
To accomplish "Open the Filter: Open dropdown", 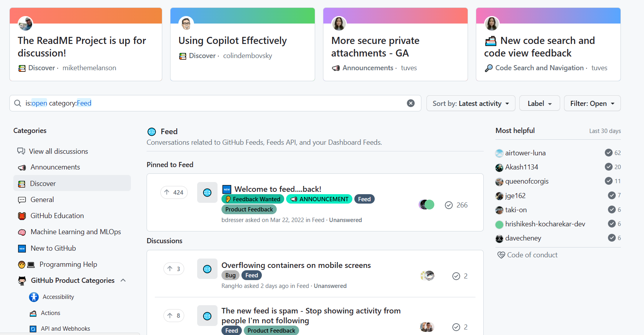I will pyautogui.click(x=592, y=104).
